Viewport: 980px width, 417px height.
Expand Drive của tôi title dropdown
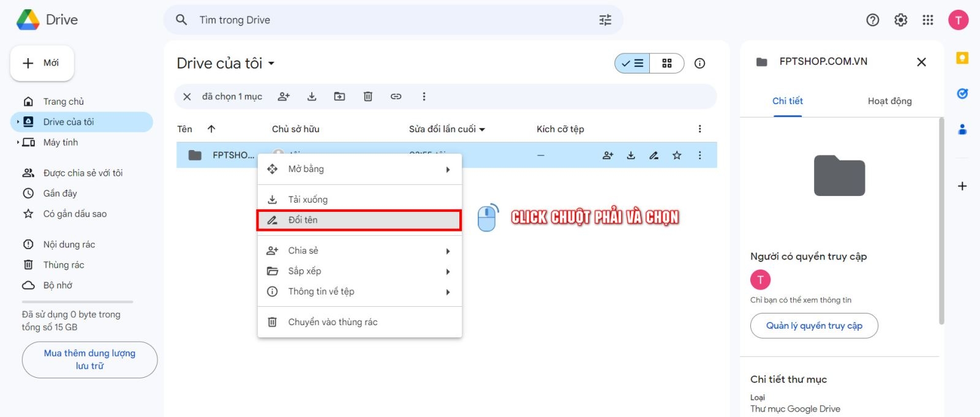pyautogui.click(x=271, y=63)
